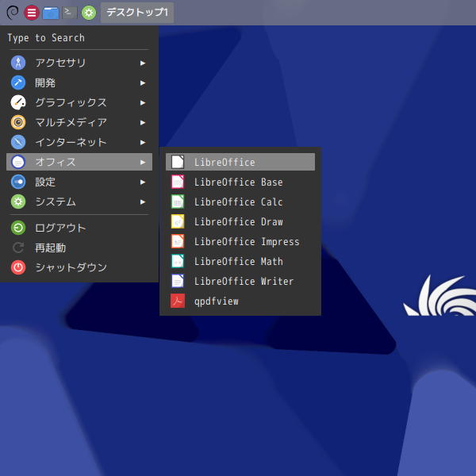Viewport: 476px width, 476px height.
Task: Launch LibreOffice Calc entry
Action: pyautogui.click(x=240, y=202)
